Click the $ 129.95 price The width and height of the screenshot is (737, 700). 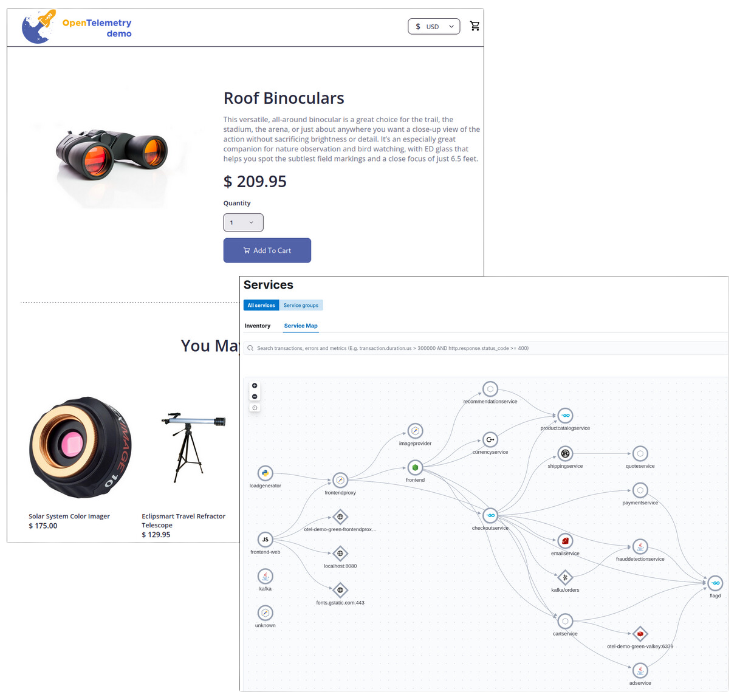point(156,535)
